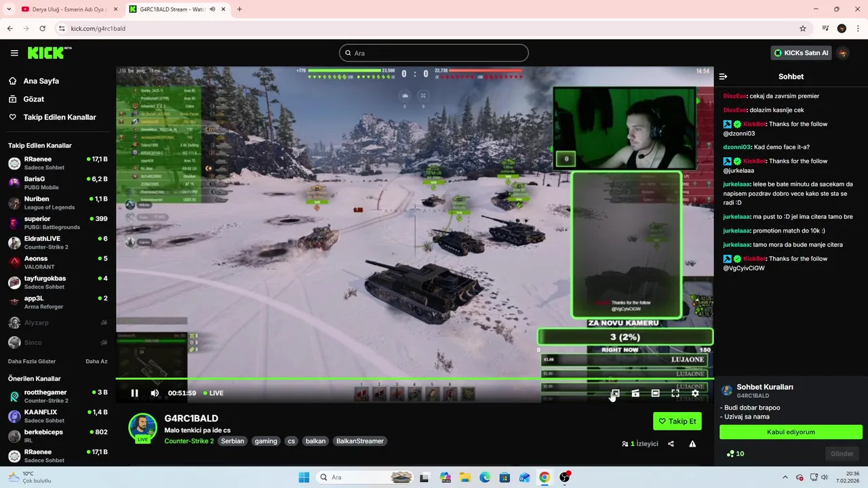Bookmark this page with star icon
The height and width of the screenshot is (488, 868).
[x=803, y=28]
